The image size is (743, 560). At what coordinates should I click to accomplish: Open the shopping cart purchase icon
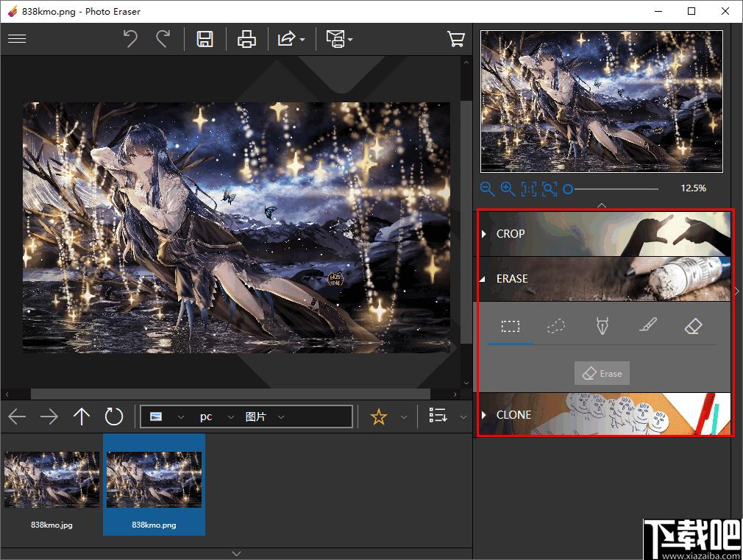click(456, 39)
